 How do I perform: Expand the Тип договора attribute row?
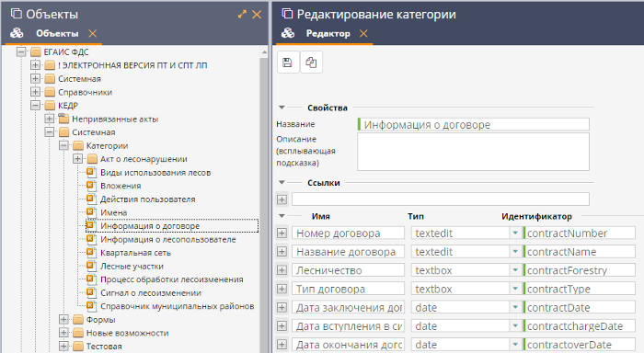(x=282, y=289)
